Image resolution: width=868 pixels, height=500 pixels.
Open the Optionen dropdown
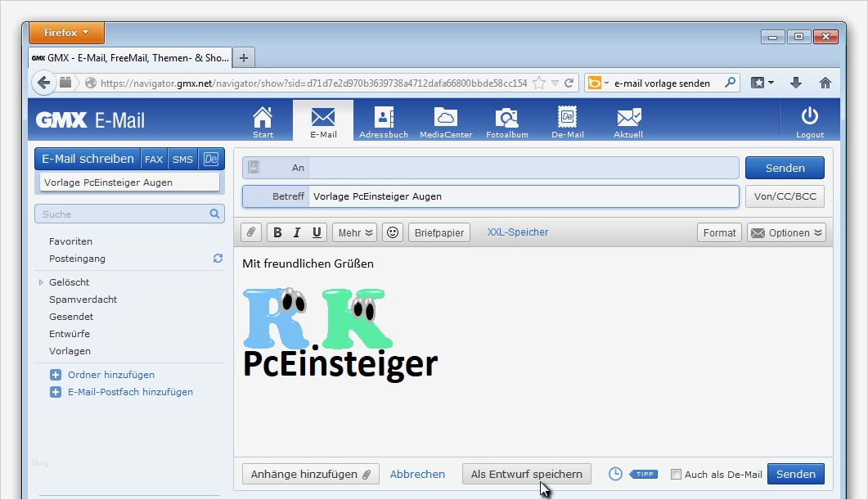[x=785, y=232]
